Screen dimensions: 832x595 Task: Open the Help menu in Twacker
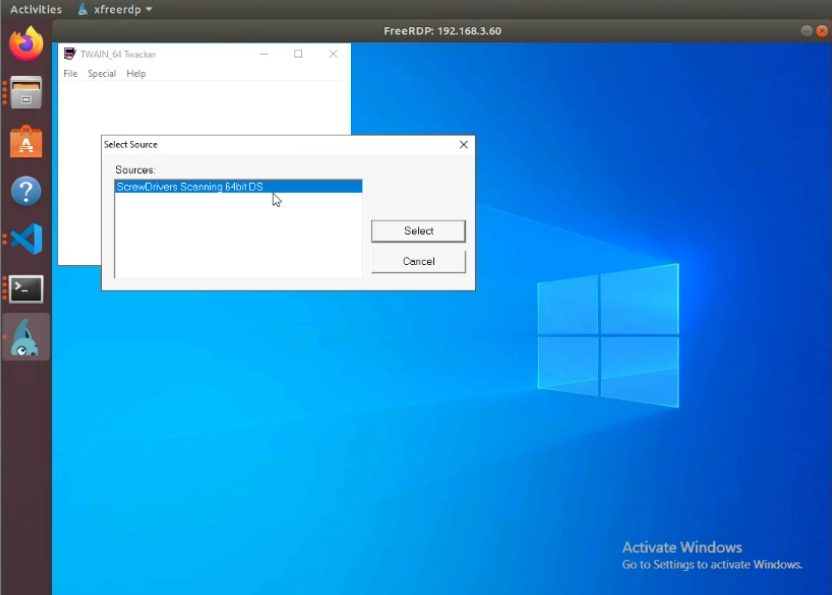(135, 73)
